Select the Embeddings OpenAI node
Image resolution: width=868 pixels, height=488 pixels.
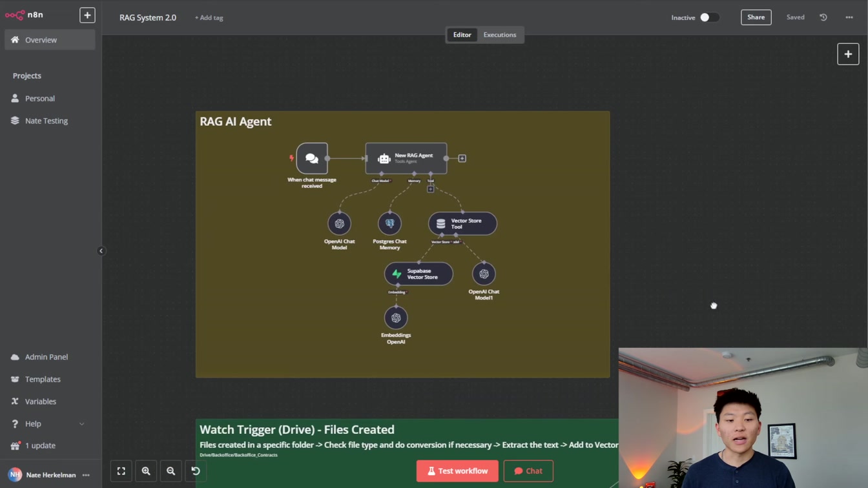pyautogui.click(x=396, y=318)
